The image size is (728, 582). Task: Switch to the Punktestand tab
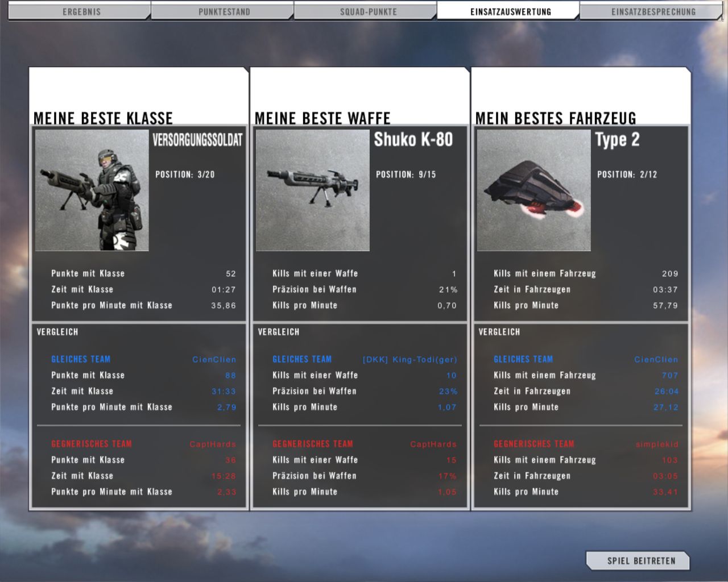(224, 11)
